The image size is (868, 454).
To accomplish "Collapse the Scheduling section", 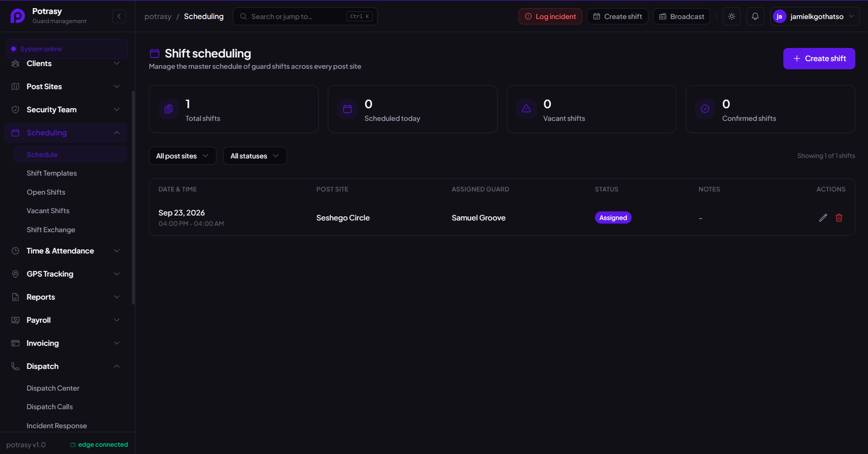I will point(66,133).
